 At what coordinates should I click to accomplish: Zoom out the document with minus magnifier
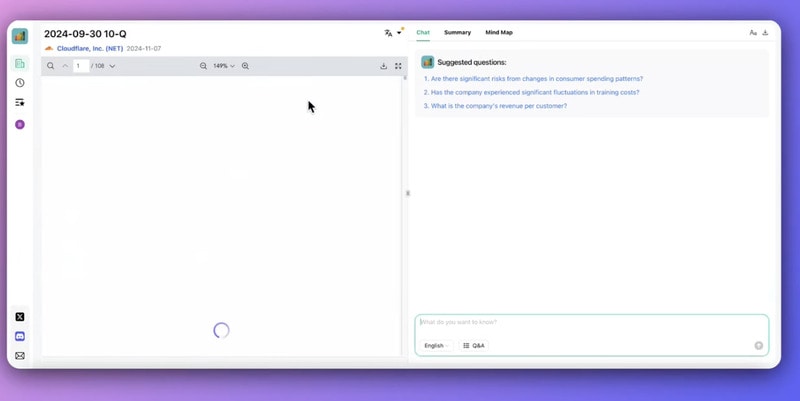203,66
